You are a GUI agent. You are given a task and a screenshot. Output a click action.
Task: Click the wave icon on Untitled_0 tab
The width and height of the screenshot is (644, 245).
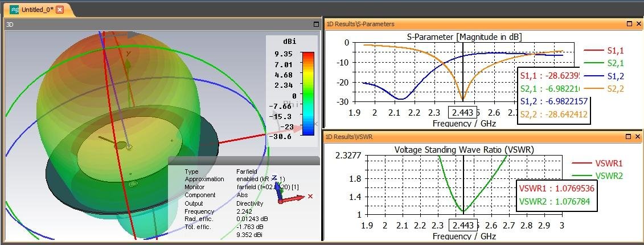tap(14, 10)
